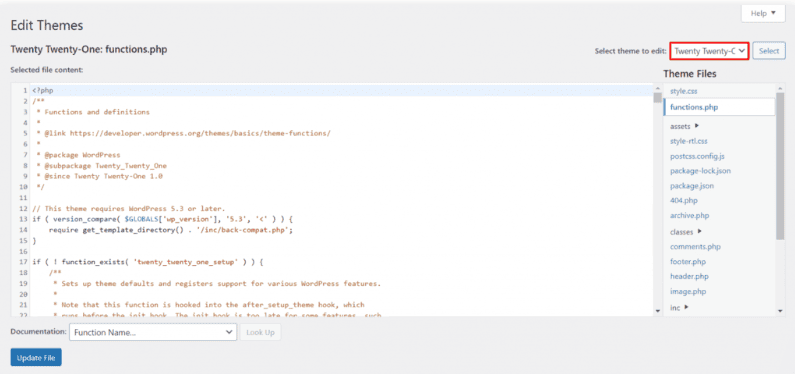Open header.php theme file

(689, 277)
